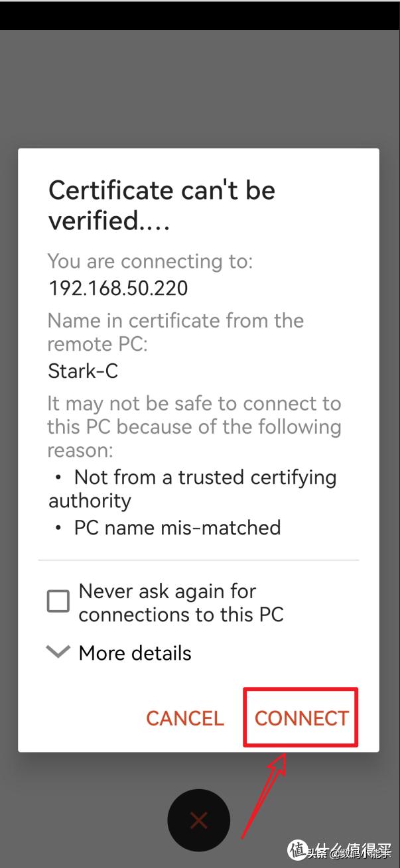400x868 pixels.
Task: Click the 'Never ask again for connections' label
Action: [180, 603]
